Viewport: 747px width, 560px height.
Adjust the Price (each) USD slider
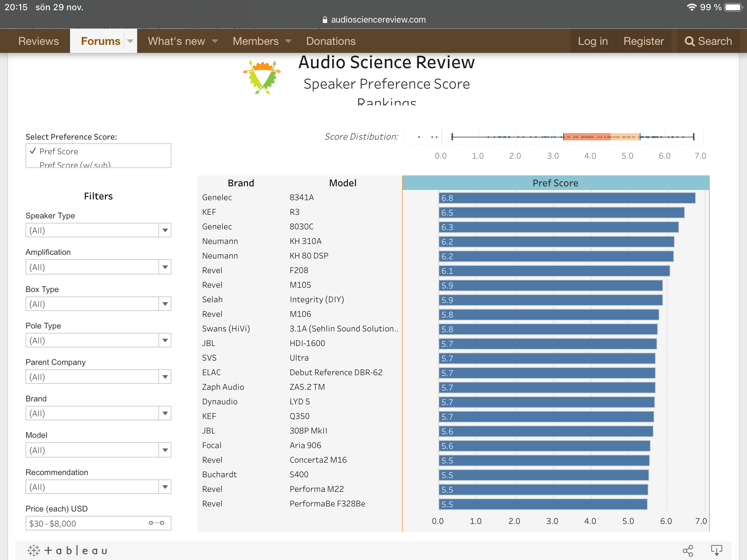(156, 523)
